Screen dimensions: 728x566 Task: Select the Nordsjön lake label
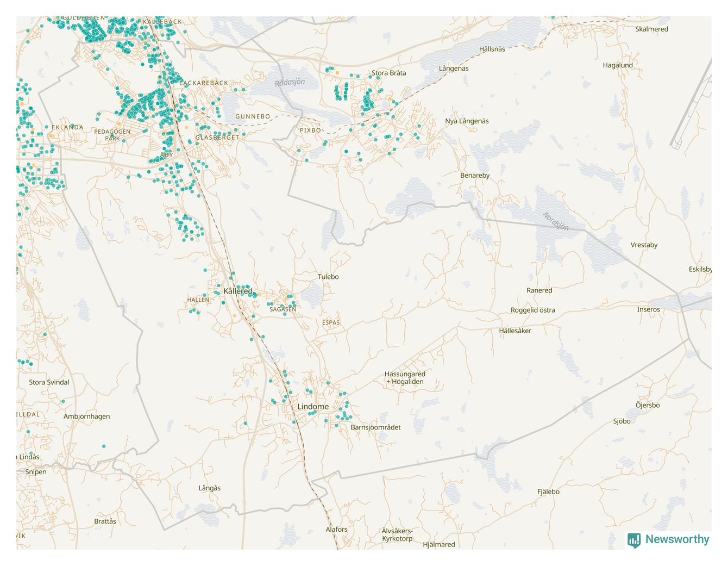(556, 221)
